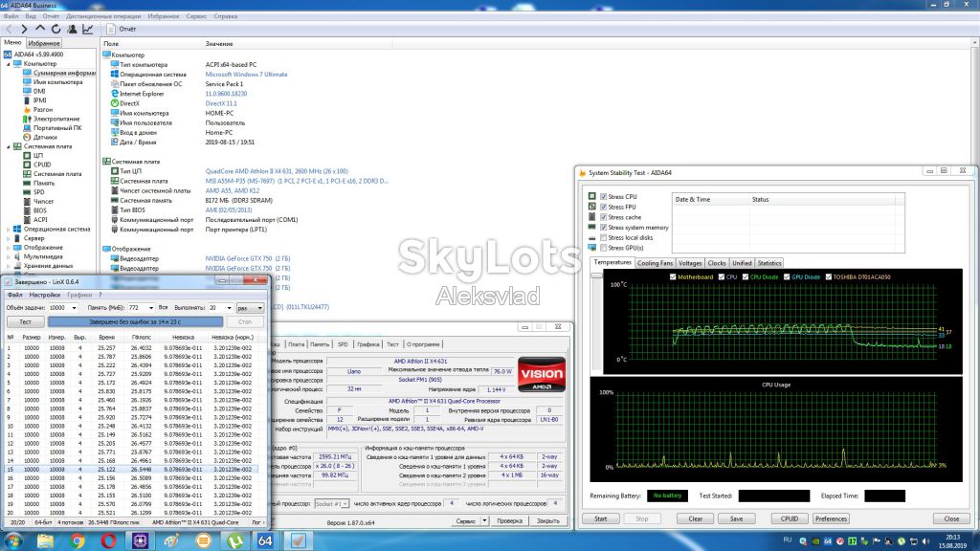Screen dimensions: 980x551
Task: Uncheck Stress CPU in Stability Test
Action: (603, 196)
